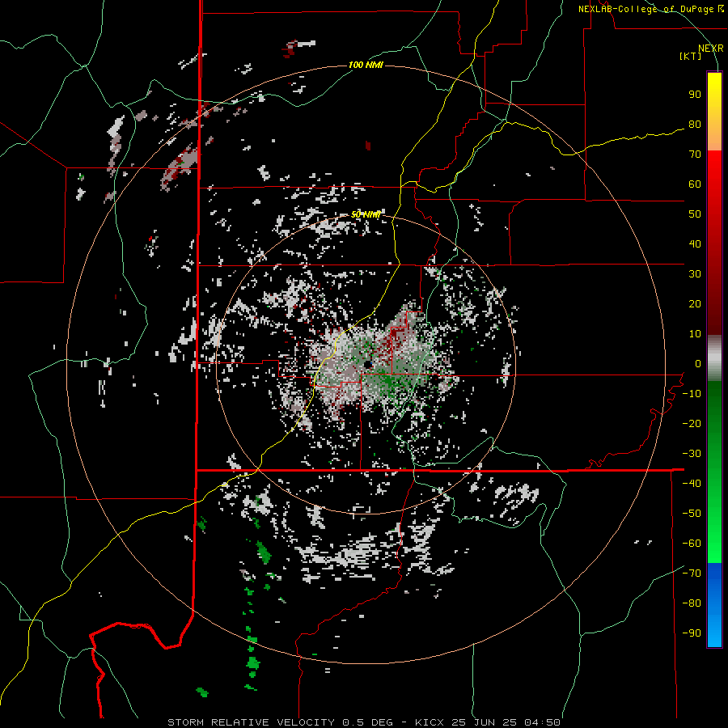Click the positive 90 scale value
Image resolution: width=728 pixels, height=728 pixels.
[x=695, y=95]
